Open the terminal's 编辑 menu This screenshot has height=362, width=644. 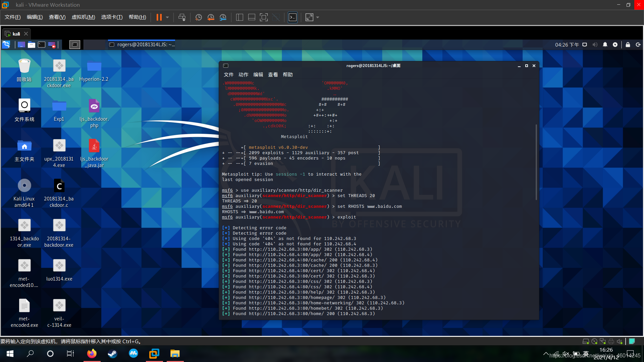point(258,75)
